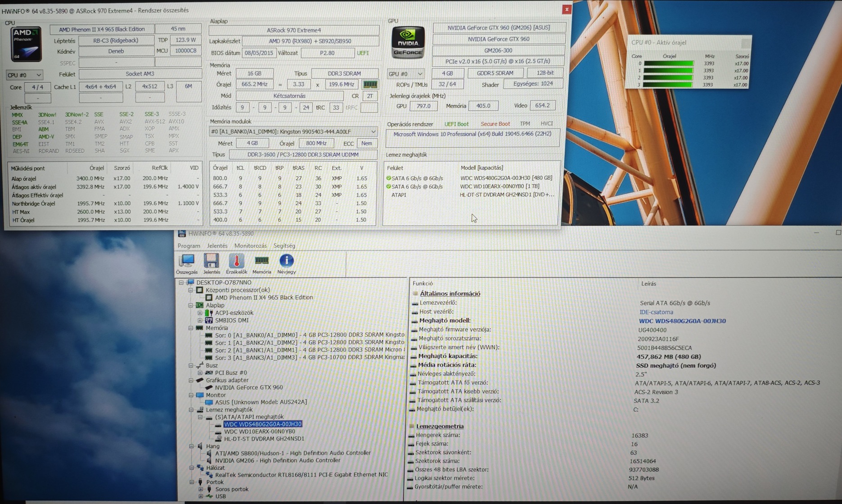Click Core 1 clock bar in Aktív órajel

pyautogui.click(x=669, y=71)
